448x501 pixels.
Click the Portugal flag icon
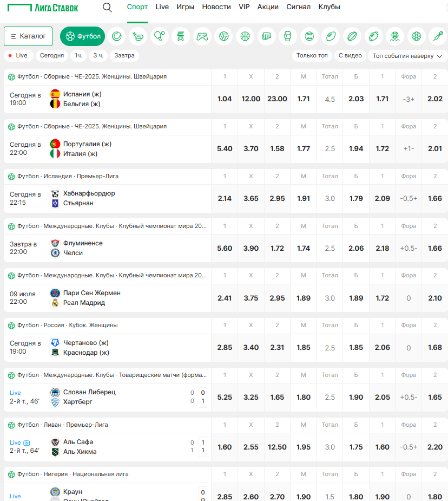55,144
